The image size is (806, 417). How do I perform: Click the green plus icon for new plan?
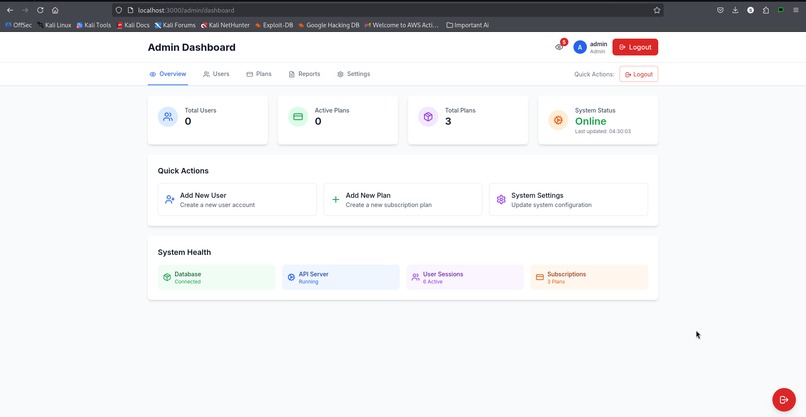pos(335,200)
